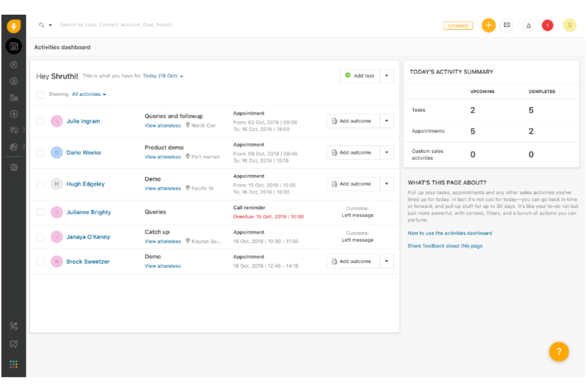Open the email inbox icon in the header
Image resolution: width=588 pixels, height=392 pixels.
507,25
